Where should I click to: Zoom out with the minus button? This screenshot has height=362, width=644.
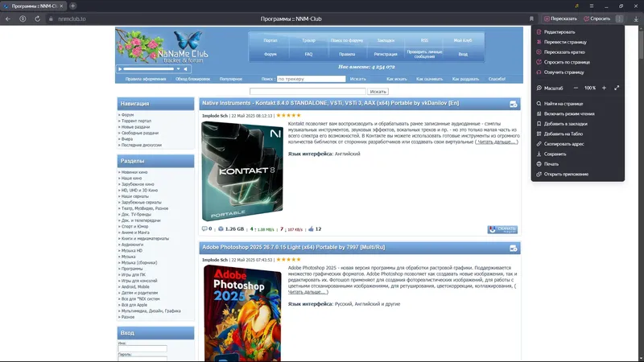[x=576, y=88]
